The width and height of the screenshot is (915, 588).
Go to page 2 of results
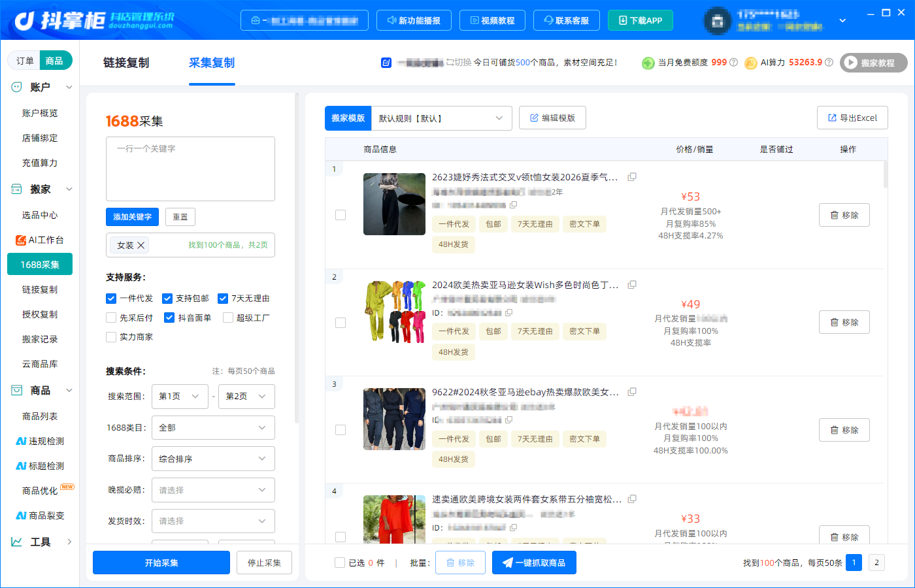pyautogui.click(x=877, y=563)
